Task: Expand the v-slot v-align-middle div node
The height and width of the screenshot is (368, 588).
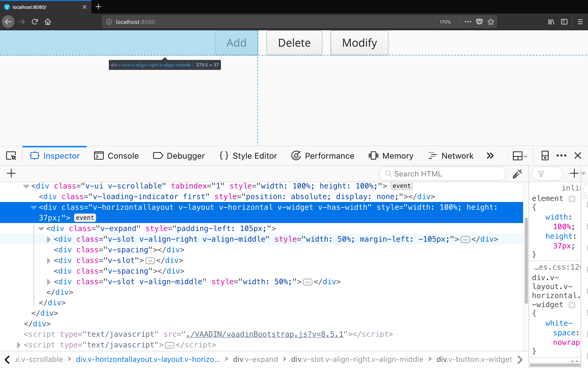Action: pos(49,282)
